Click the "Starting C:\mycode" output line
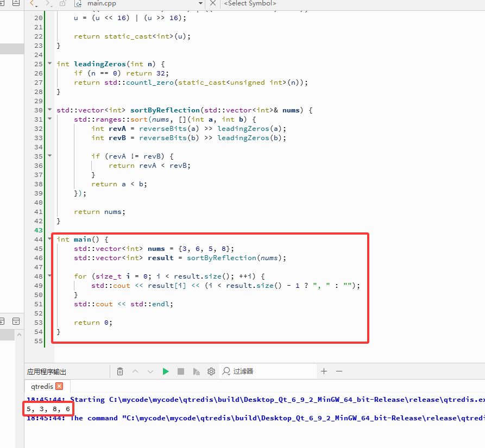 coord(255,400)
